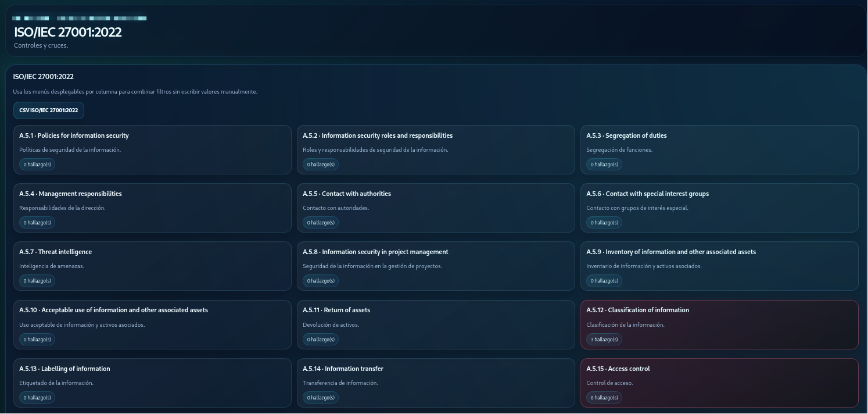Click the 'Clasificación de la información.' description
Image resolution: width=868 pixels, height=414 pixels.
coord(626,325)
